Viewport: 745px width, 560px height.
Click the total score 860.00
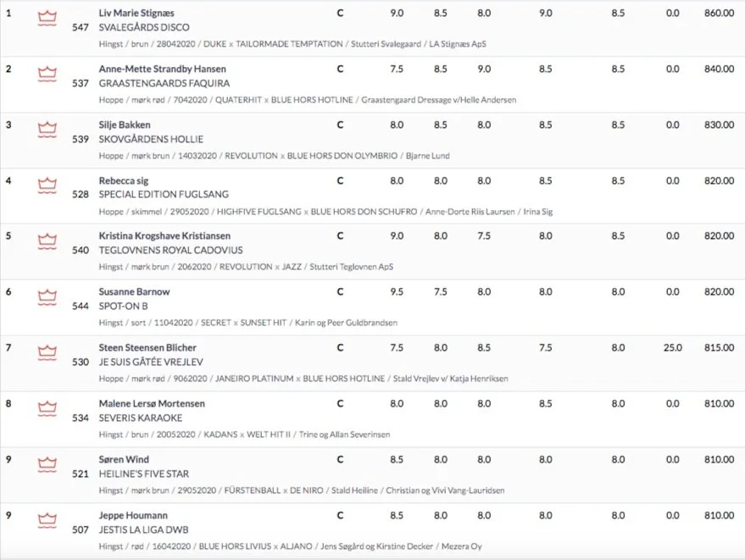pos(719,14)
